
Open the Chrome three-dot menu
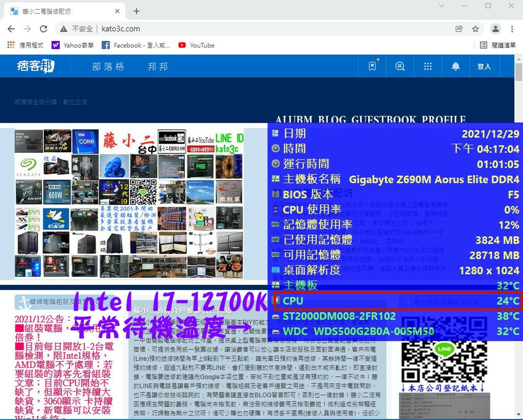click(512, 29)
